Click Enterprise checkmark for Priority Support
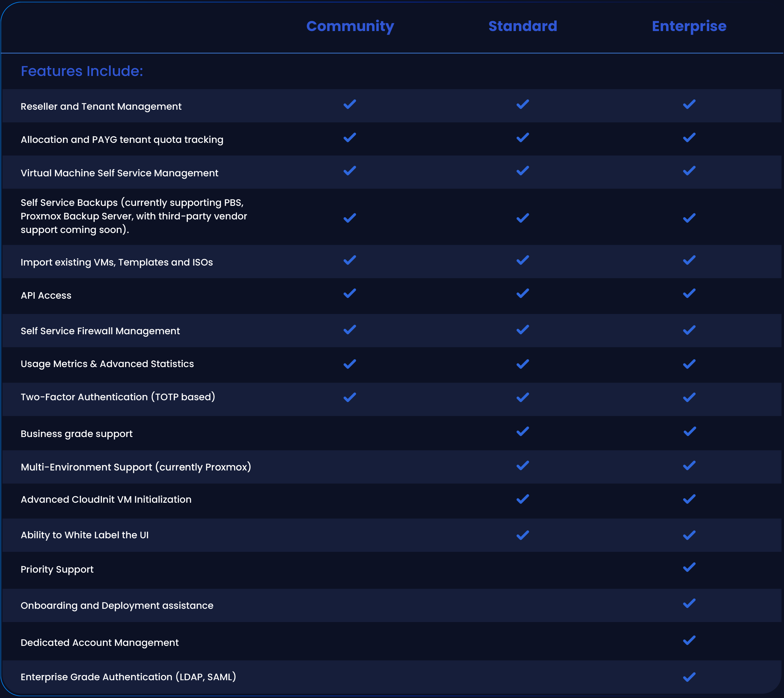 click(x=689, y=567)
